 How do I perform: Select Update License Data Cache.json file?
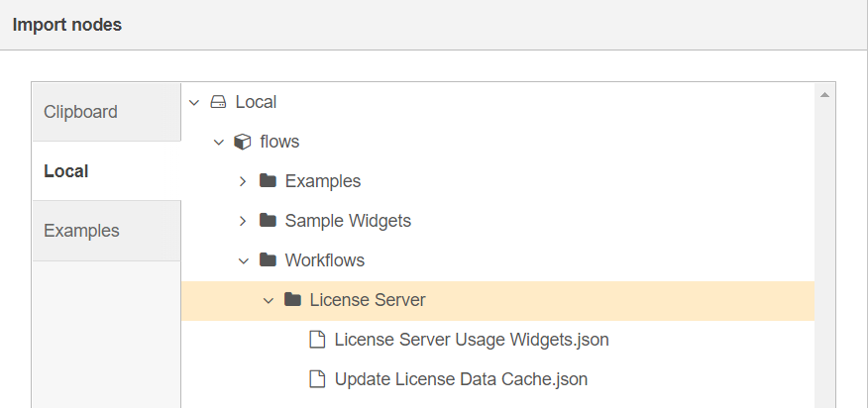coord(461,379)
